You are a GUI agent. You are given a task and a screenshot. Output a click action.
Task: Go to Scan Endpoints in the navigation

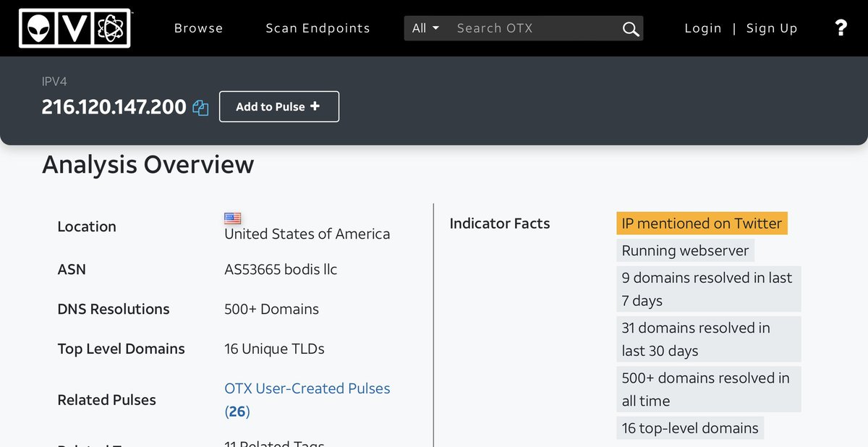click(318, 28)
